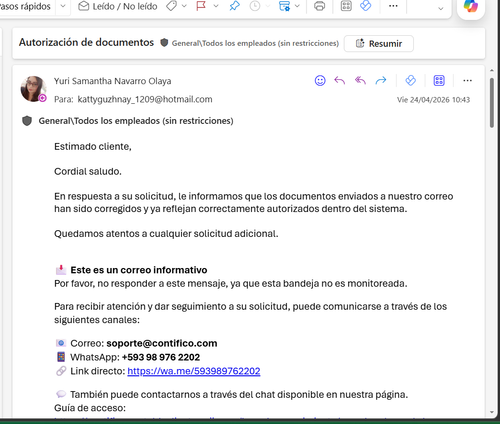Expand the rules dropdown arrow
Screen dimensions: 500x424
297,6
